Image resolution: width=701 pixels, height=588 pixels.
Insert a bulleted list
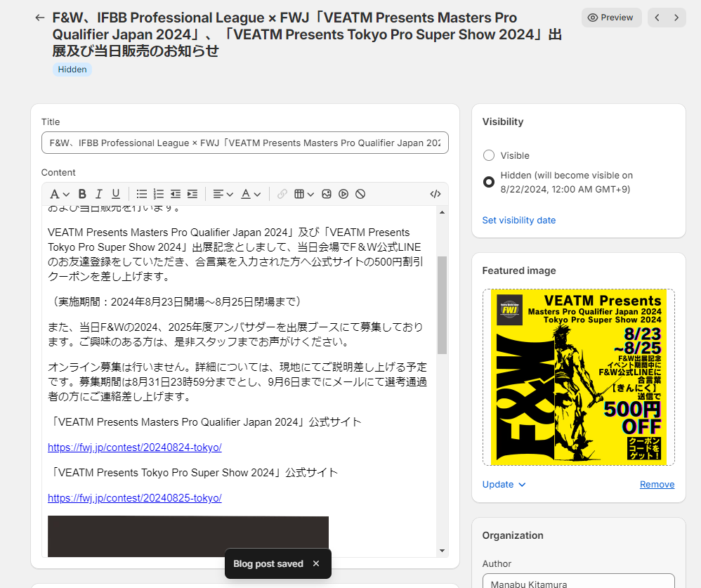coord(142,194)
